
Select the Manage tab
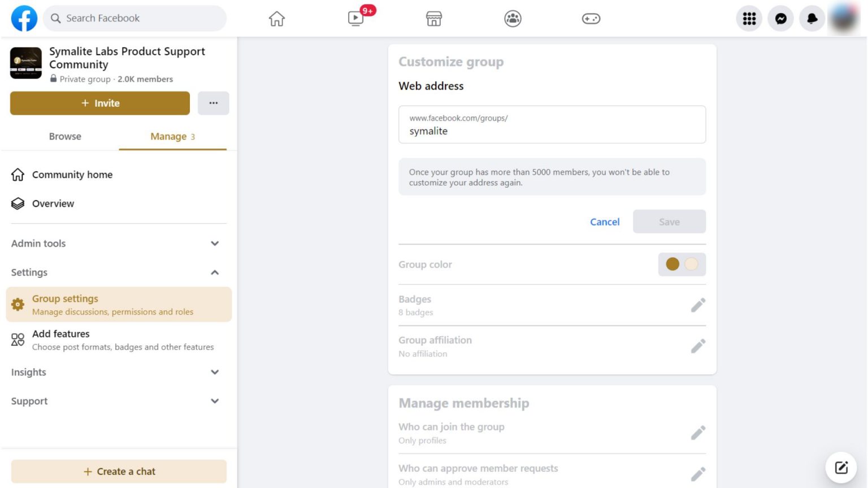coord(168,136)
